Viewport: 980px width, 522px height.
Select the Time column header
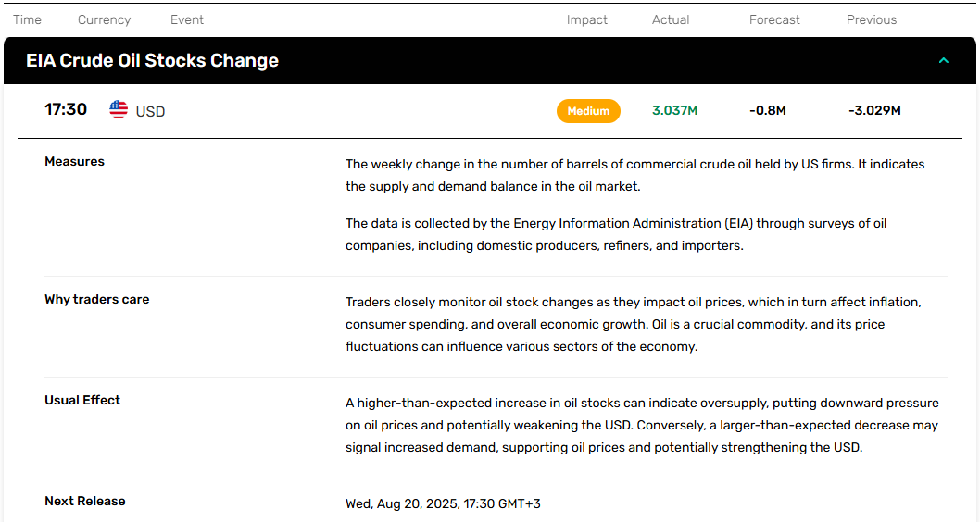pyautogui.click(x=28, y=20)
